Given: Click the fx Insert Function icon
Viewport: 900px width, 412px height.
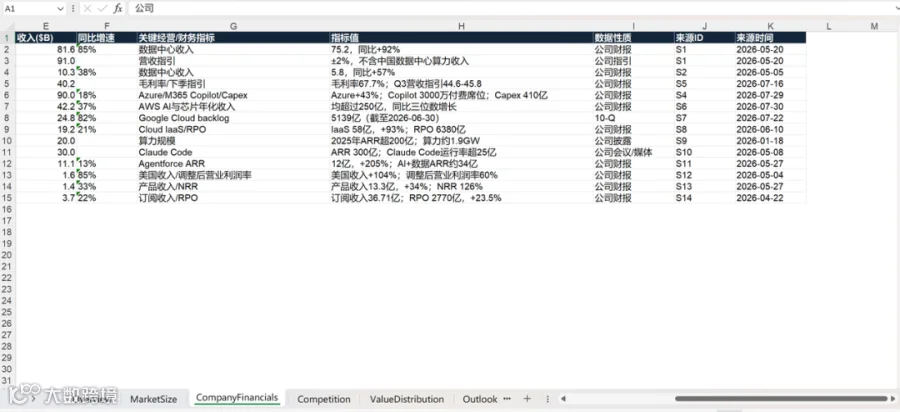Looking at the screenshot, I should (118, 9).
